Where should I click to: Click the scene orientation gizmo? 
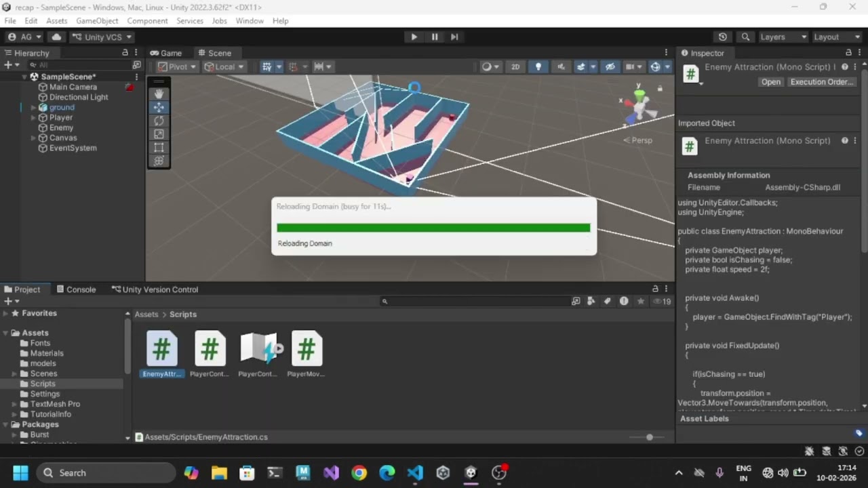click(x=639, y=106)
